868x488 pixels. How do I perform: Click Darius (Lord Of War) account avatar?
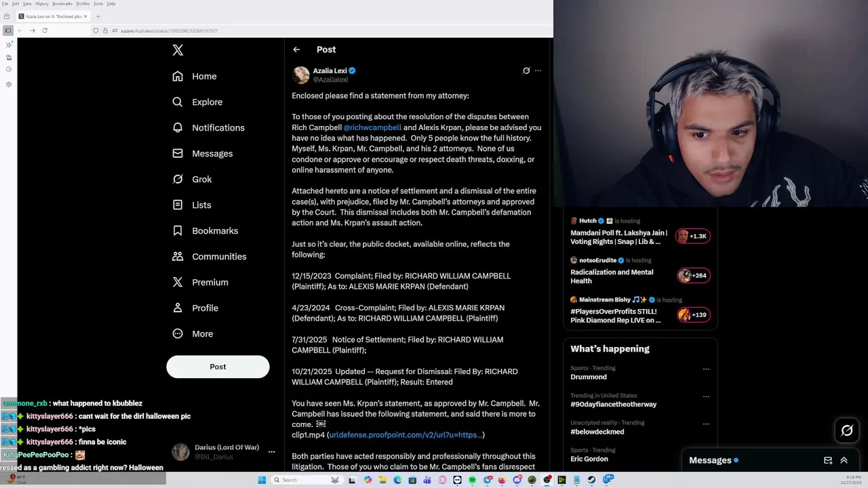pyautogui.click(x=180, y=452)
